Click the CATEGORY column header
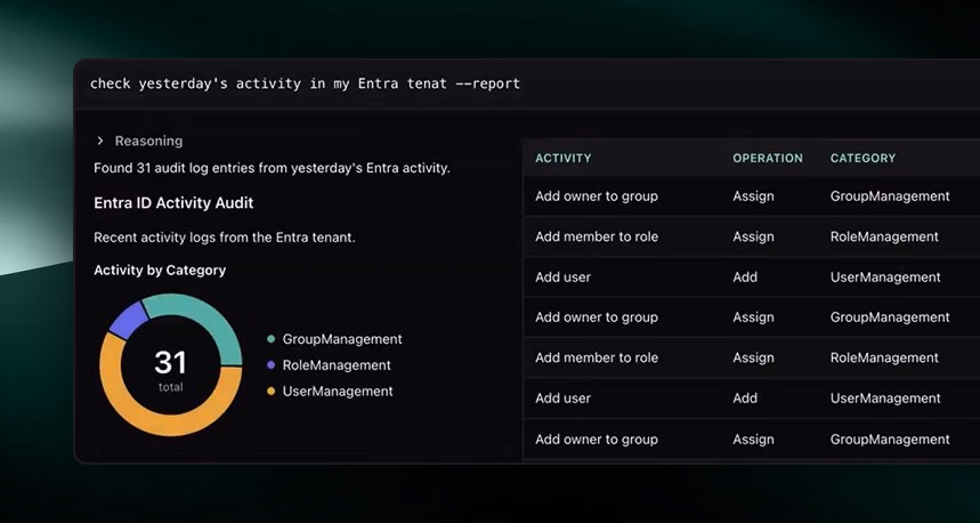The height and width of the screenshot is (523, 980). (863, 158)
